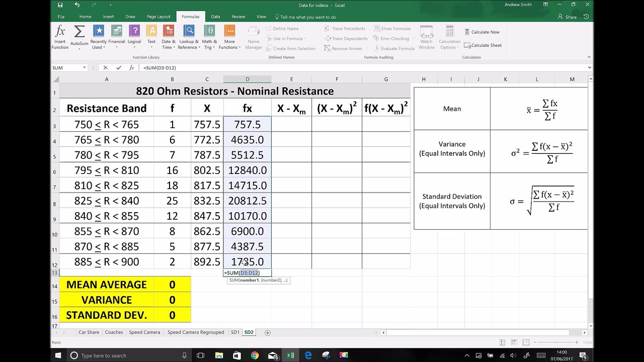Screen dimensions: 644x362
Task: Open Math & Trig functions
Action: [x=209, y=37]
